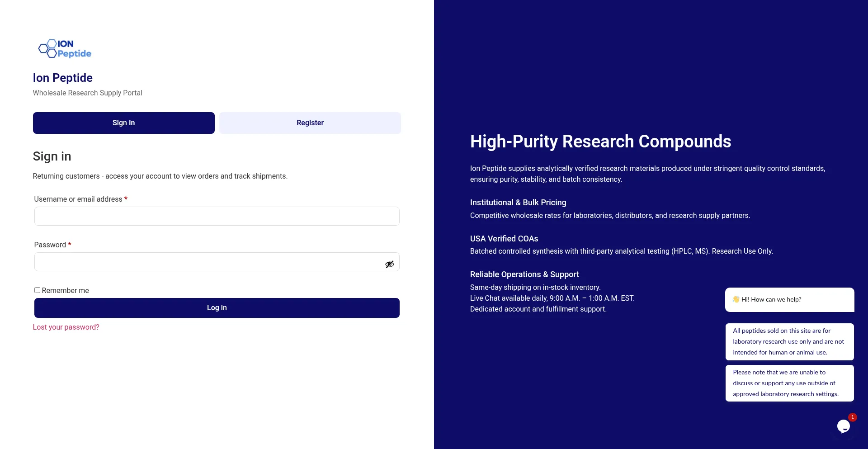Screen dimensions: 868x449
Task: Check the Remember me checkbox
Action: point(37,290)
